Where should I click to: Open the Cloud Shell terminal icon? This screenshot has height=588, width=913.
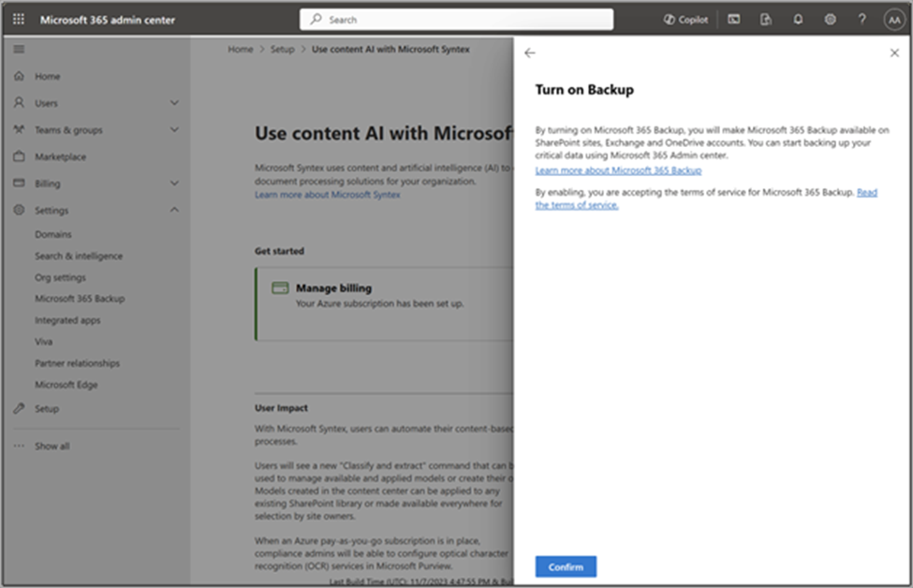tap(733, 20)
